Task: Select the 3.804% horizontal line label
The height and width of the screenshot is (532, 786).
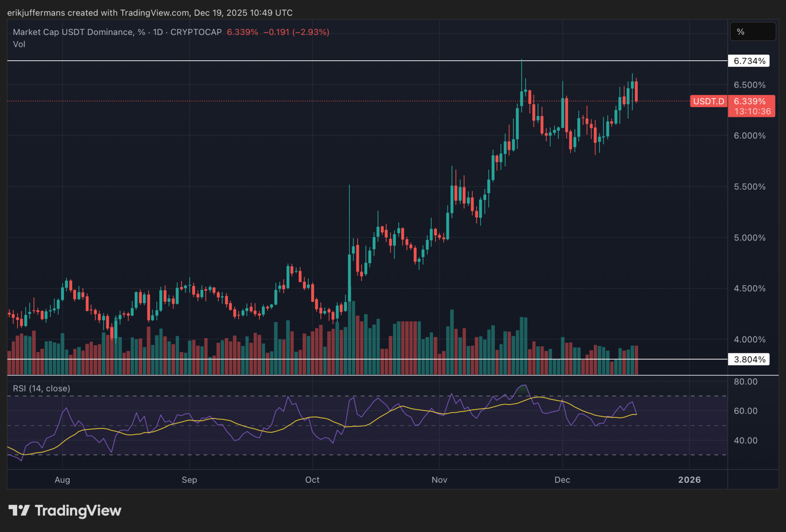Action: tap(749, 359)
